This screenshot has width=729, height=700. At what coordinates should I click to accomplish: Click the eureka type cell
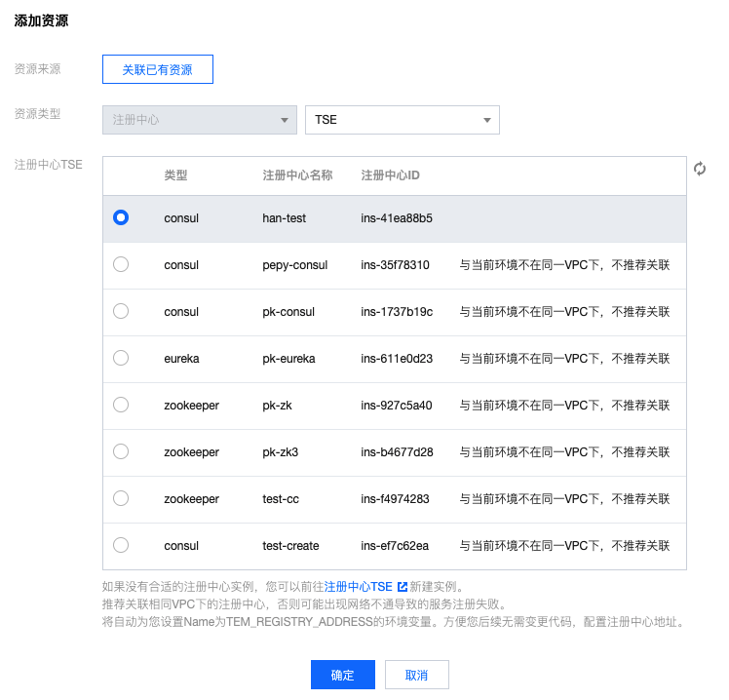click(x=181, y=359)
